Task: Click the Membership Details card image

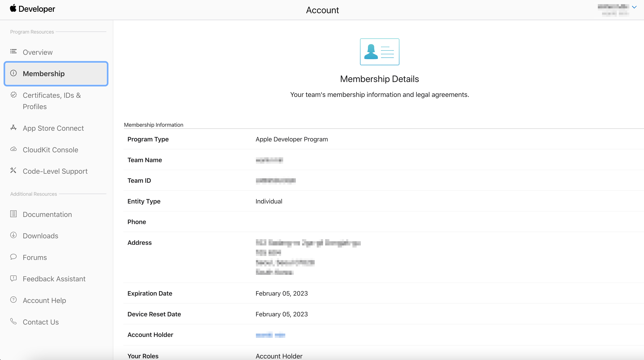Action: (379, 52)
